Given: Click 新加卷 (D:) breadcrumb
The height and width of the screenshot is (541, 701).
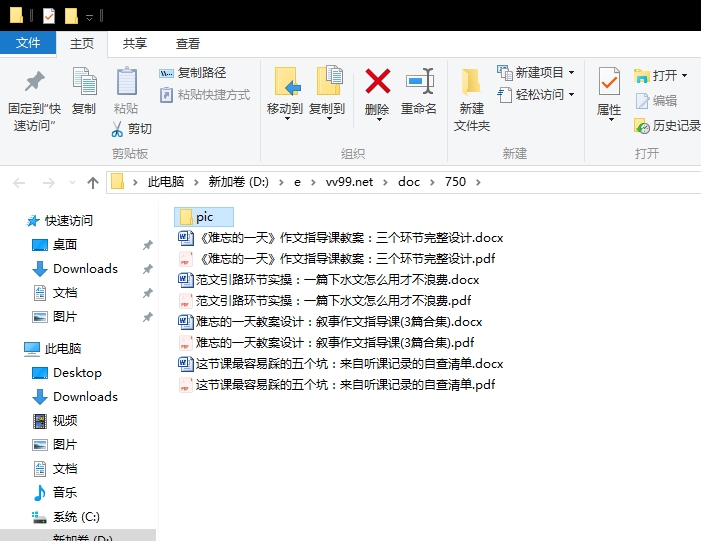Looking at the screenshot, I should [239, 182].
